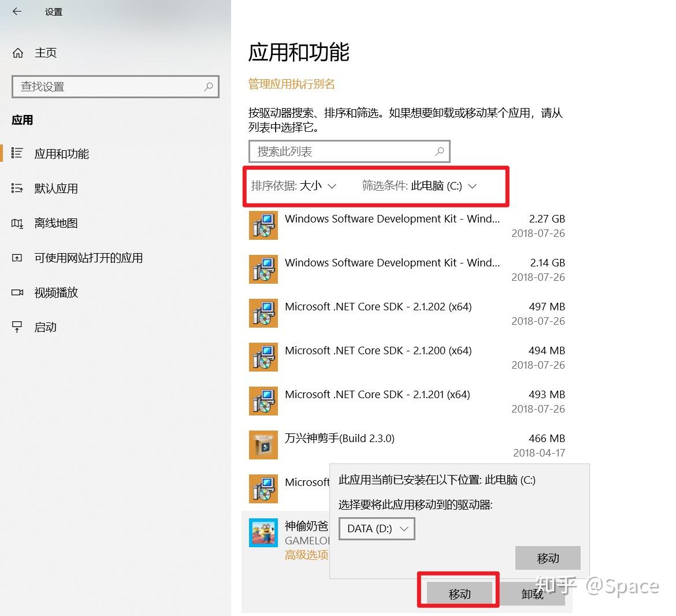The height and width of the screenshot is (616, 676).
Task: Select 离线地图 in the sidebar
Action: click(56, 223)
